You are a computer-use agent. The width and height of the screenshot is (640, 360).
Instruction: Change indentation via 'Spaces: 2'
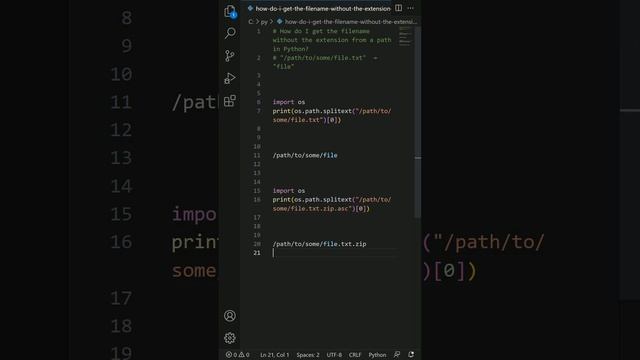[x=308, y=355]
